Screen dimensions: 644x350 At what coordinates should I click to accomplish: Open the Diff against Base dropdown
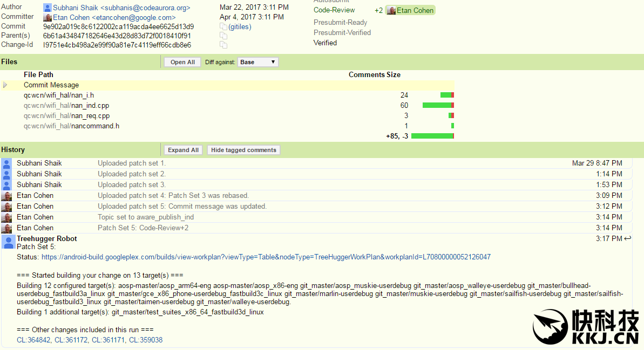tap(258, 62)
